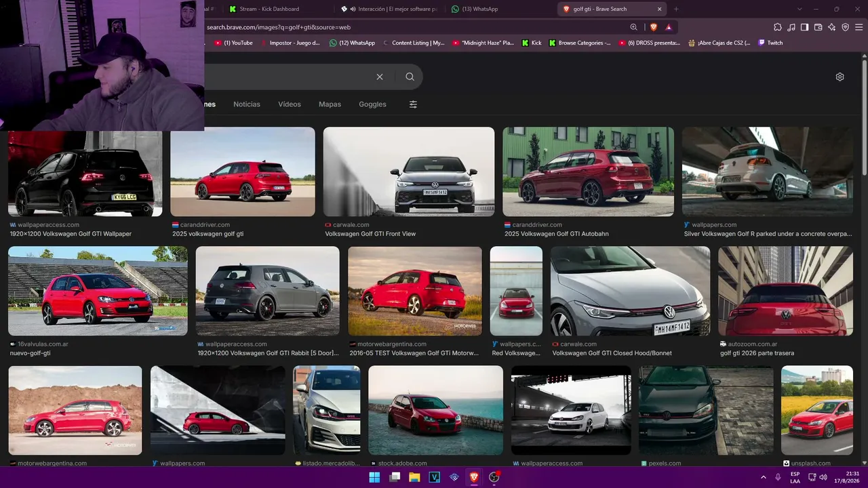
Task: Launch Leo AI sparkle icon
Action: 831,27
